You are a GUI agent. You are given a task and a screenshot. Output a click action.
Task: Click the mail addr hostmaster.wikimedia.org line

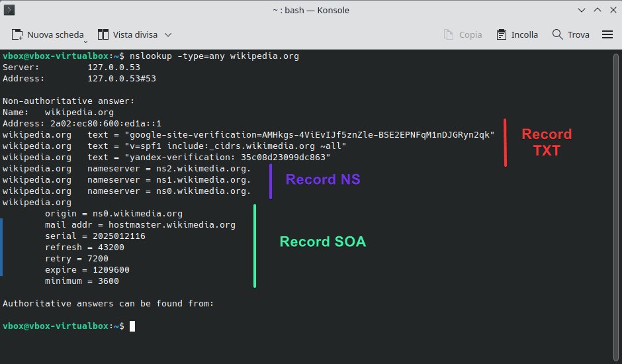pyautogui.click(x=140, y=225)
